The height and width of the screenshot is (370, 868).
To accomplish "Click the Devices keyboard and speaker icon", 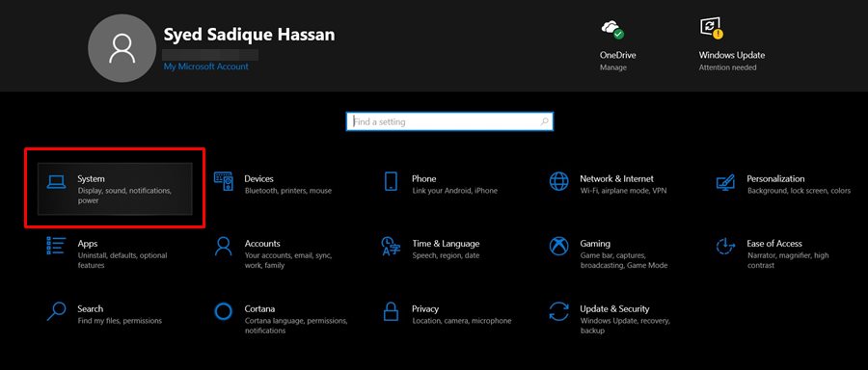I will (x=224, y=181).
